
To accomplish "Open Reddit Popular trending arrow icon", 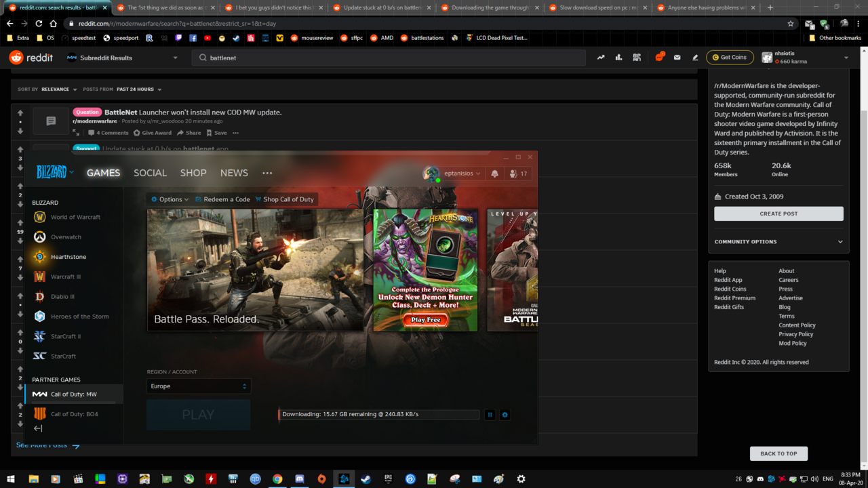I will coord(601,58).
